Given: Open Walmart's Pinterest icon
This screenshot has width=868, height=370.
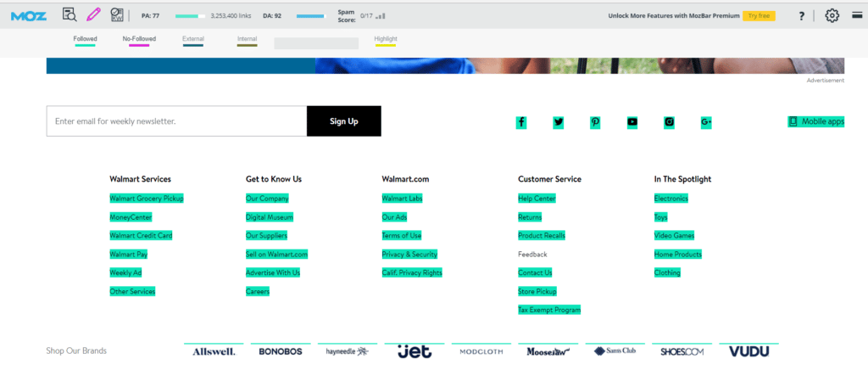Looking at the screenshot, I should point(595,122).
